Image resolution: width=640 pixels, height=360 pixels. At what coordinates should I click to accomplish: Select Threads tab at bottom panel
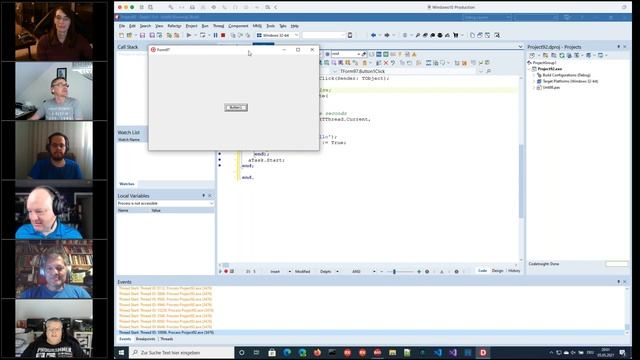[167, 339]
